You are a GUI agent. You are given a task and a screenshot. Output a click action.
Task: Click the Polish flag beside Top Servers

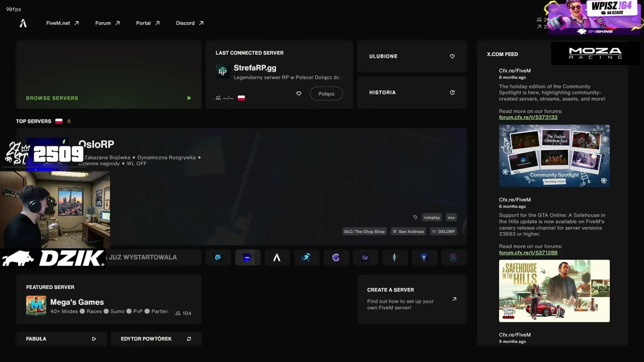click(59, 121)
